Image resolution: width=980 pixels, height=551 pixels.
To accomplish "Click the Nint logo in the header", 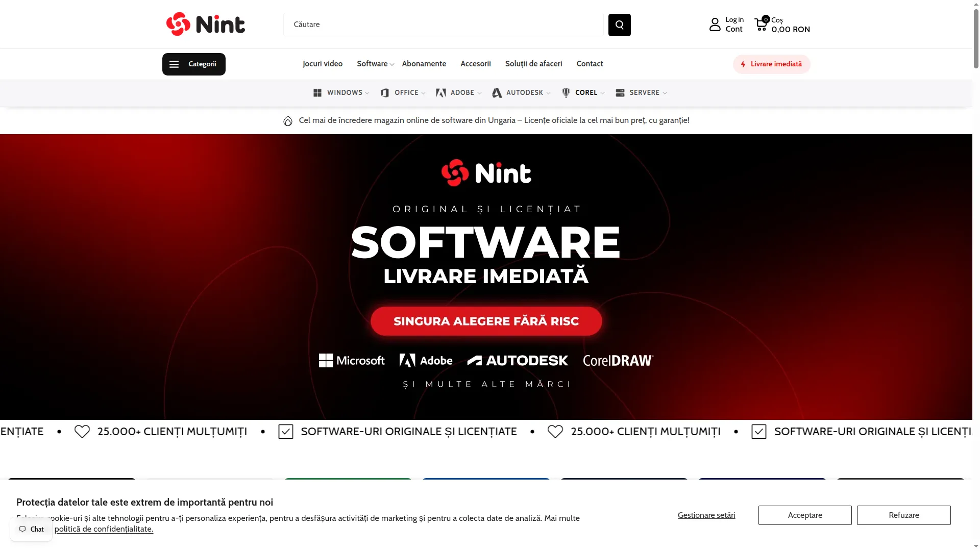I will pyautogui.click(x=206, y=24).
